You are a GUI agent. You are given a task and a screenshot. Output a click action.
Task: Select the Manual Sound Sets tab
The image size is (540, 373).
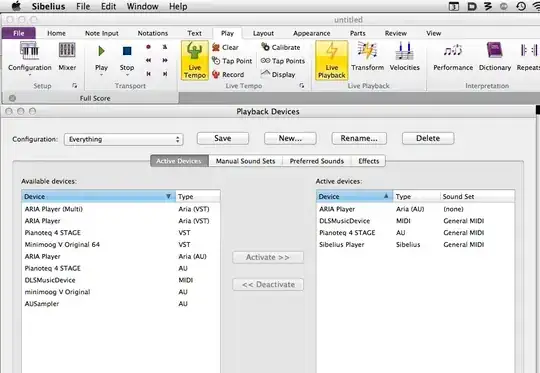245,161
